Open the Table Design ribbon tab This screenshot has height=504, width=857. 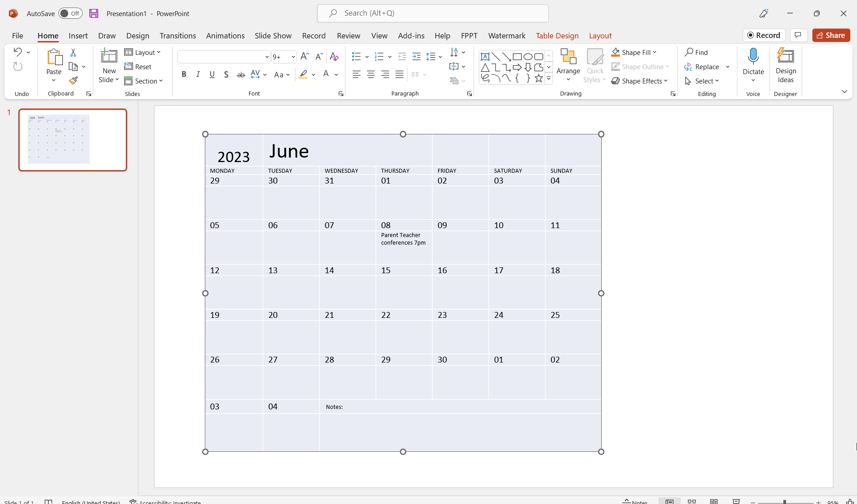tap(557, 35)
